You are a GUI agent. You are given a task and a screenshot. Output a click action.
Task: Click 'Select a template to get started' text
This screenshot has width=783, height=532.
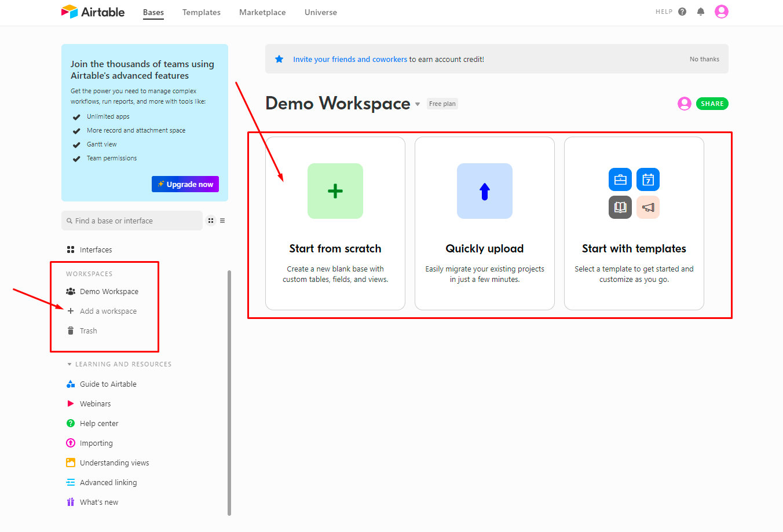coord(634,274)
